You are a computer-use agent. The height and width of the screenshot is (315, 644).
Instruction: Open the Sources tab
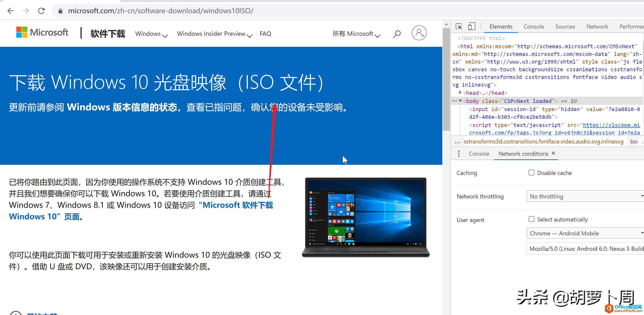(565, 26)
